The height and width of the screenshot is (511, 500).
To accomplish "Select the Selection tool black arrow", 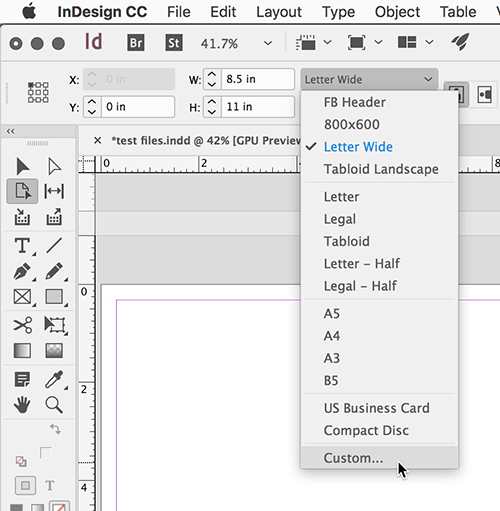I will click(x=22, y=166).
